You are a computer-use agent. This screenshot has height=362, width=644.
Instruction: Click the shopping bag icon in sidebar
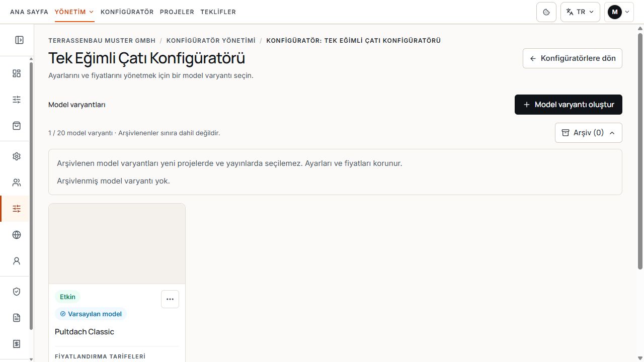17,126
